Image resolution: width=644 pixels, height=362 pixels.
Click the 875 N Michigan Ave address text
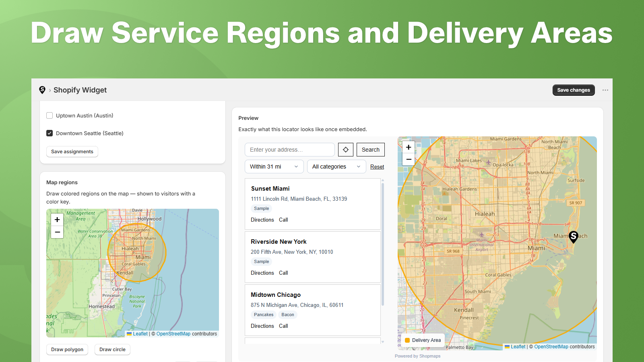pyautogui.click(x=297, y=305)
